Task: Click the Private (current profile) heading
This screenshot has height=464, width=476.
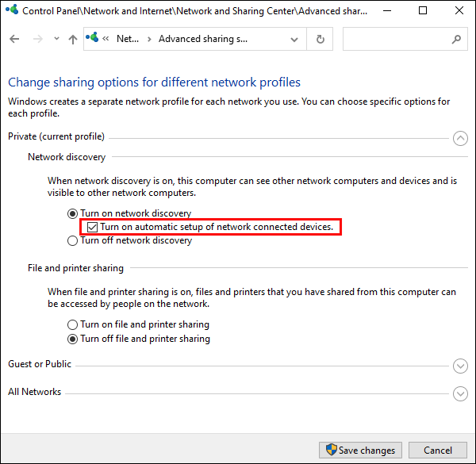Action: click(x=56, y=136)
